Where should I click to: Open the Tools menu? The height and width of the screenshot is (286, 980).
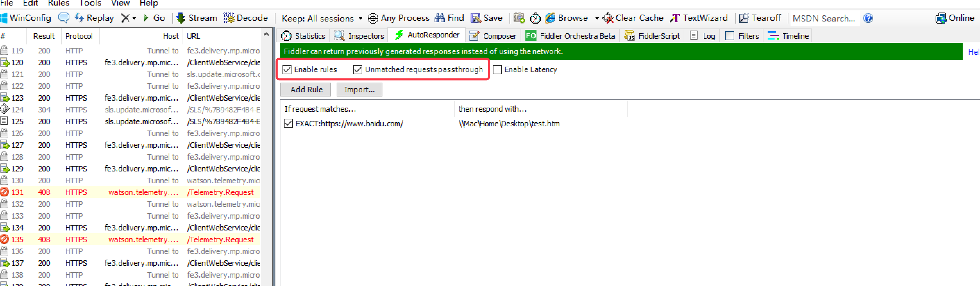(90, 3)
